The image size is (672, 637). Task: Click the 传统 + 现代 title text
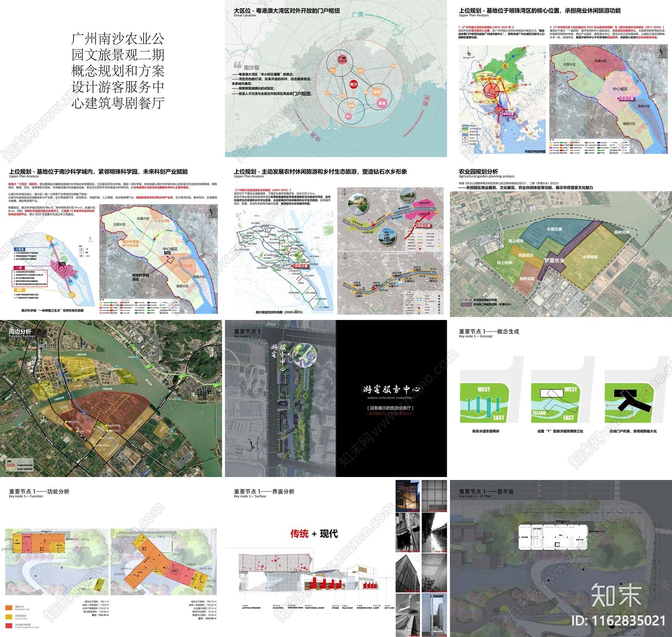314,534
